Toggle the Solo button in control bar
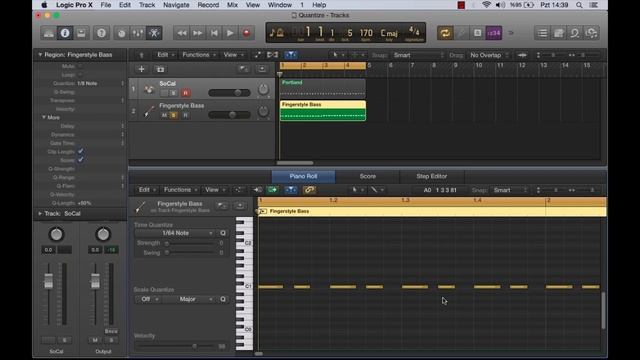 477,33
